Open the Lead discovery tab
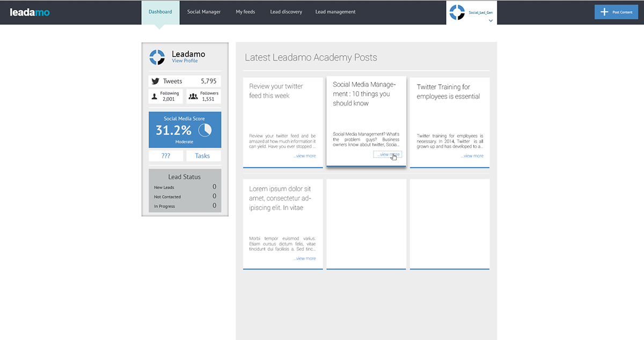Screen dimensions: 644x340 pos(286,12)
